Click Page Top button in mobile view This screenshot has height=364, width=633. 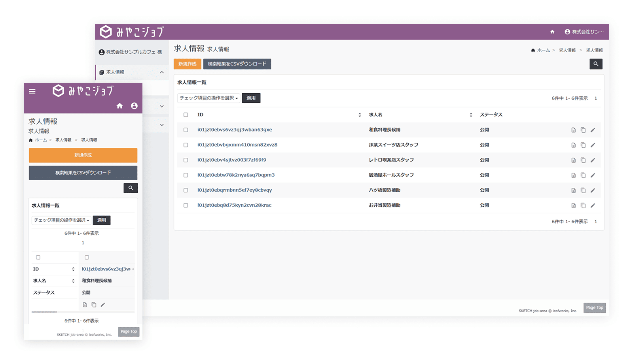(129, 332)
